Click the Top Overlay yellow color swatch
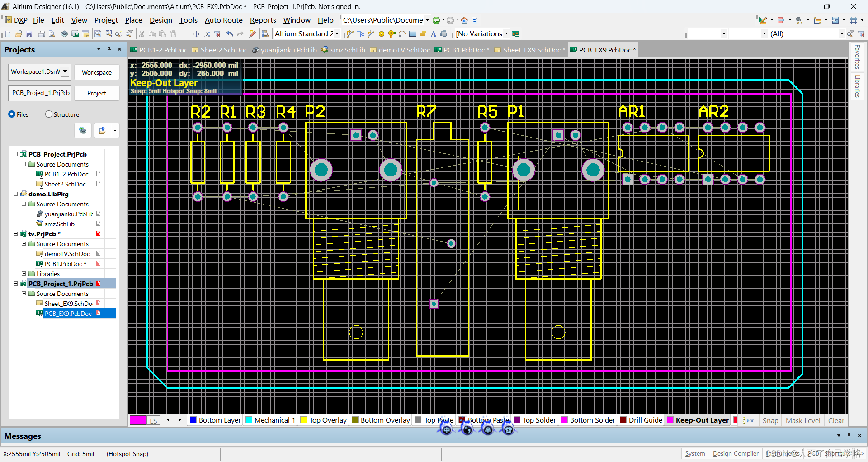Screen dimensions: 868x462 (x=304, y=420)
